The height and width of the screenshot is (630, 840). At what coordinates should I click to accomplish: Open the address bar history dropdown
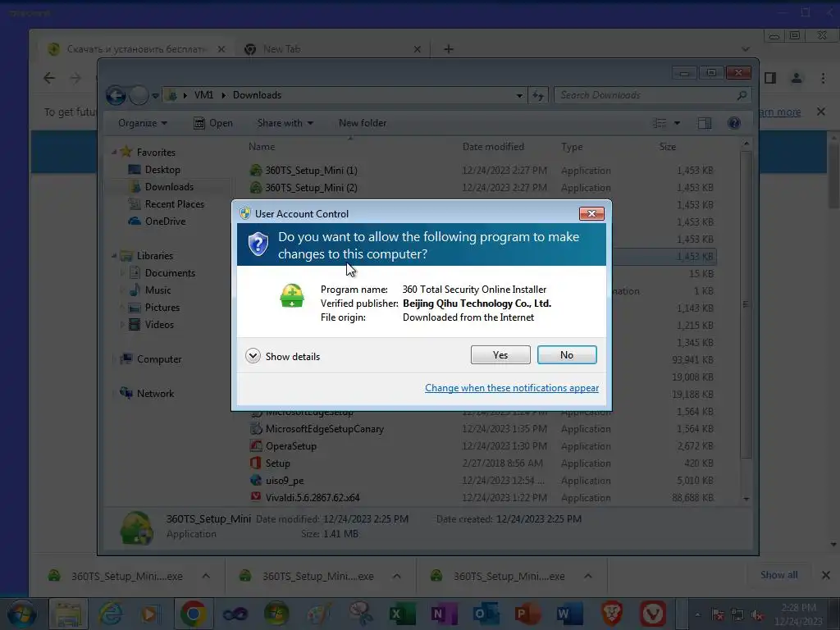click(x=519, y=95)
